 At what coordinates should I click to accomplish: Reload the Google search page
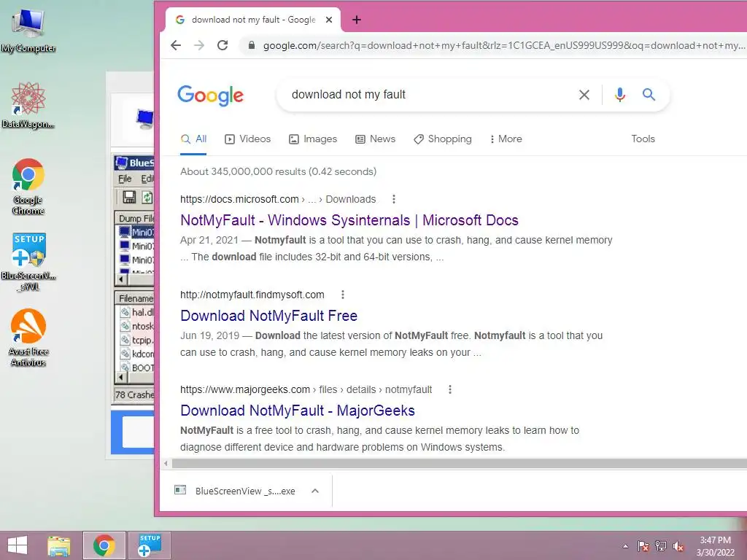coord(222,45)
